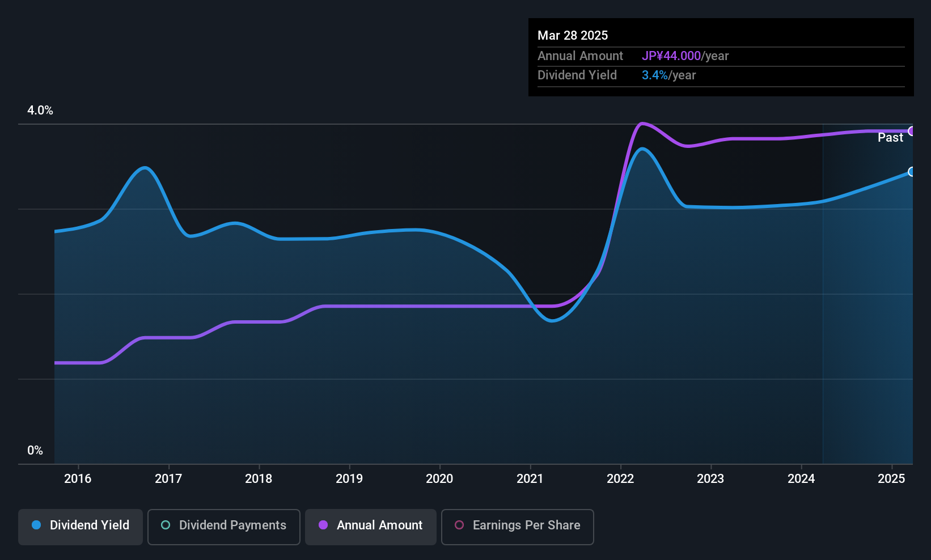
Task: Click the 0% y-axis label
Action: pyautogui.click(x=35, y=451)
